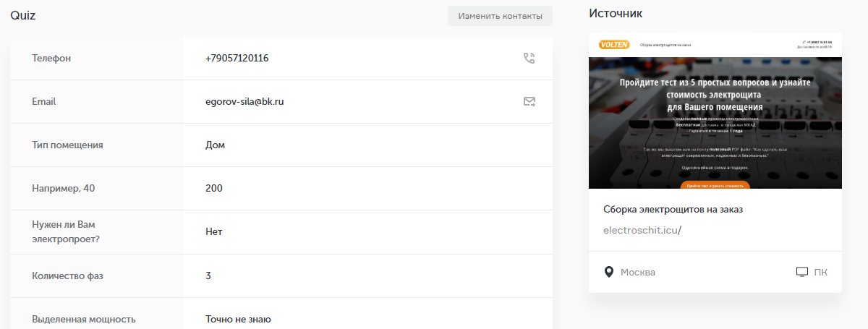The height and width of the screenshot is (329, 868).
Task: Click the phone call icon
Action: tap(529, 58)
